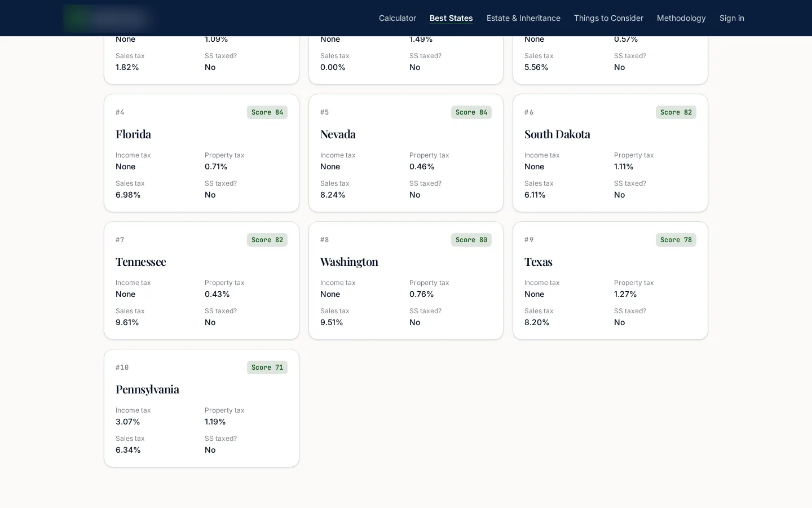
Task: Click Pennsylvania's 6.34% sales tax value
Action: (x=128, y=450)
